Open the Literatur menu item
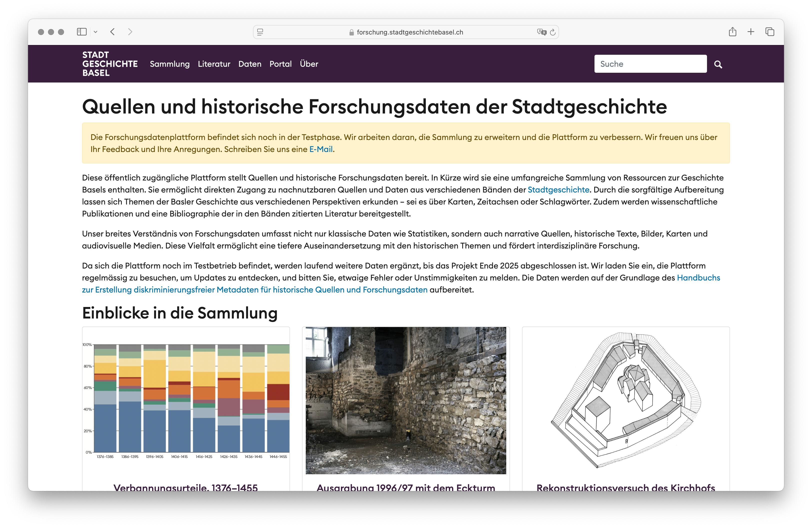Screen dimensions: 812x528 [214, 64]
